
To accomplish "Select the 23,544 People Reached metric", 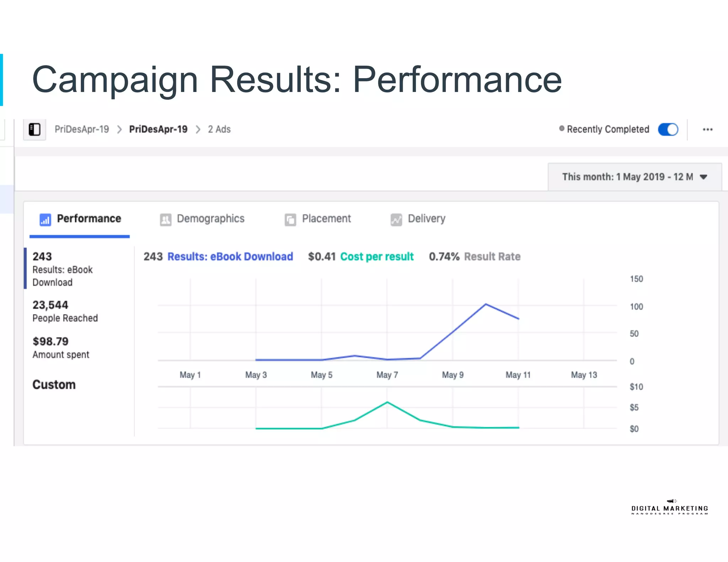I will 65,311.
